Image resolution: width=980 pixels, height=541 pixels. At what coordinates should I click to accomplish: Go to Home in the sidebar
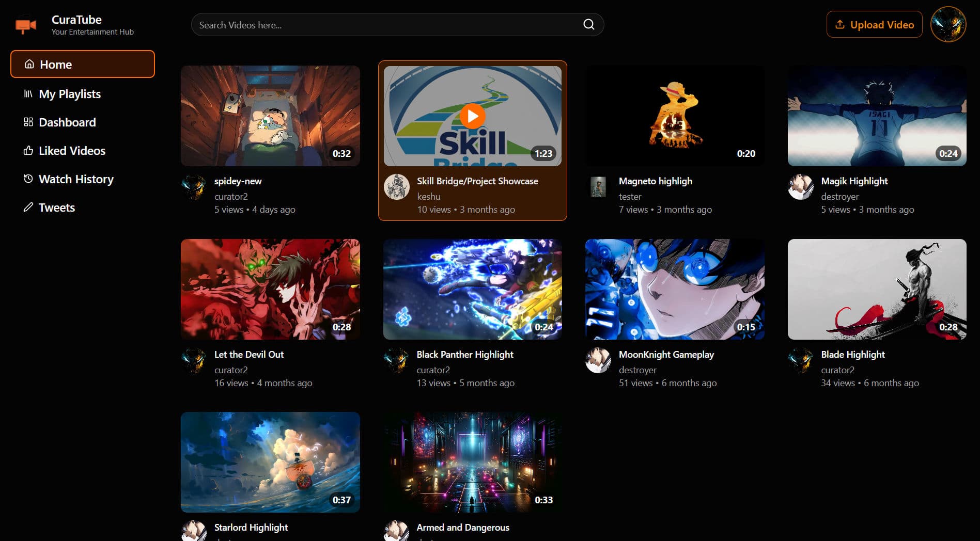point(83,65)
